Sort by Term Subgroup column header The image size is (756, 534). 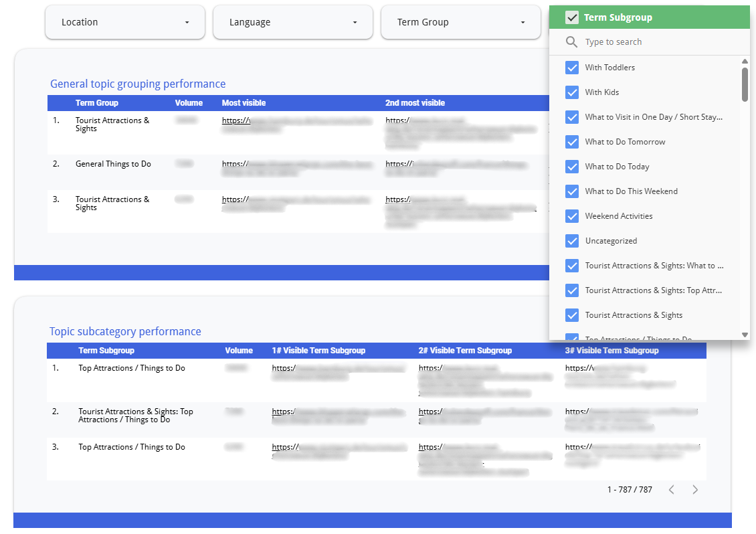pos(106,351)
